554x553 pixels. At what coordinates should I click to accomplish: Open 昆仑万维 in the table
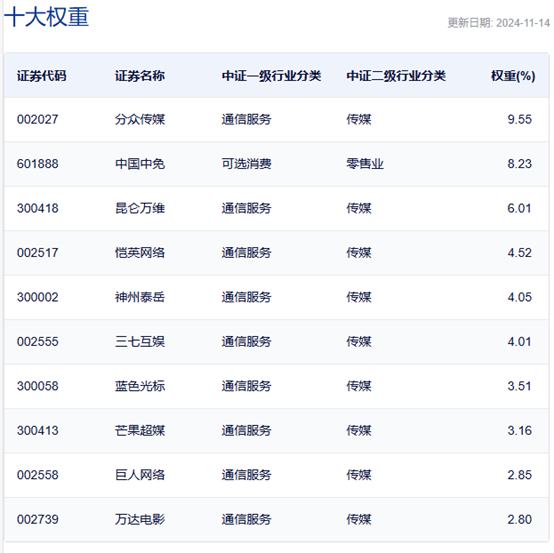[x=140, y=208]
